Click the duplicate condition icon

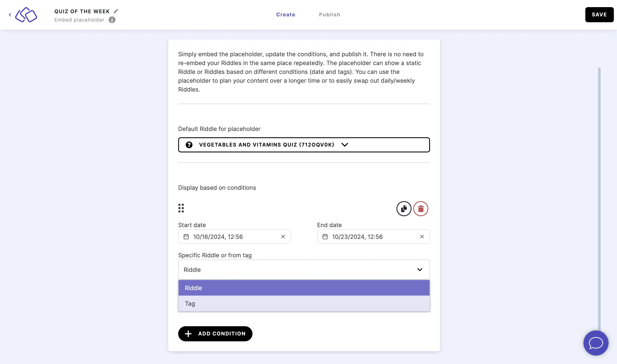tap(403, 208)
